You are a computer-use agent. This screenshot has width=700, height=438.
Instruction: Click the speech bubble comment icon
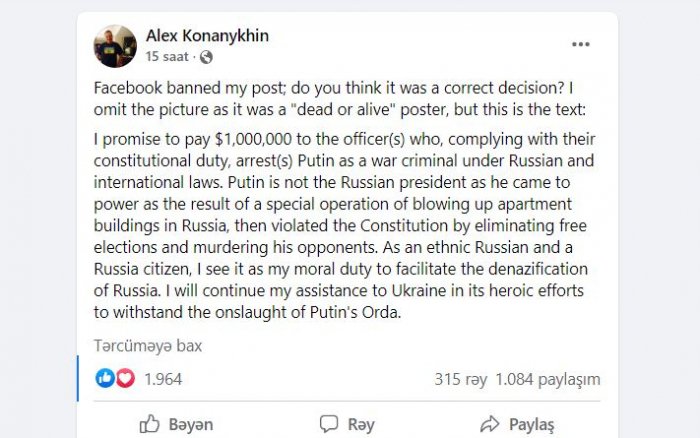(329, 424)
